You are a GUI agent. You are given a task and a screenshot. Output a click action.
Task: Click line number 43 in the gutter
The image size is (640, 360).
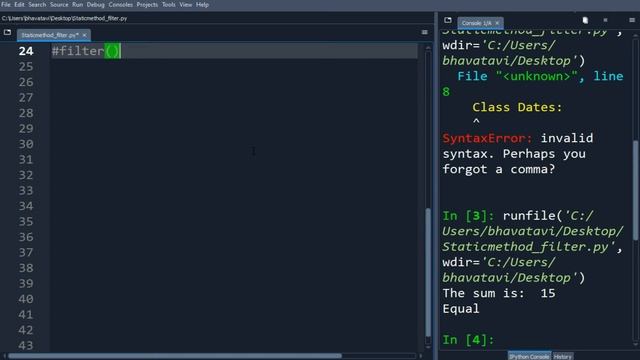tap(26, 345)
